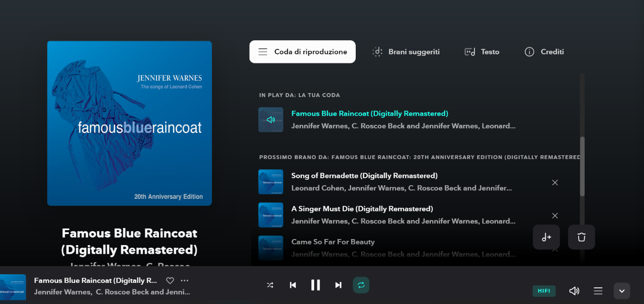This screenshot has height=304, width=644.
Task: Click the Came So Far For Beauty thumbnail
Action: coord(271,248)
